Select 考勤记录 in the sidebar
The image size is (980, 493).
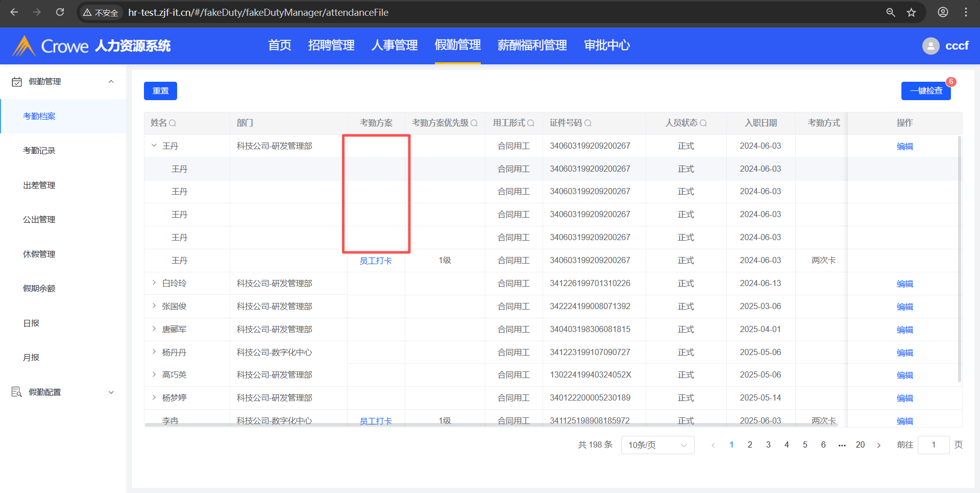(x=39, y=151)
